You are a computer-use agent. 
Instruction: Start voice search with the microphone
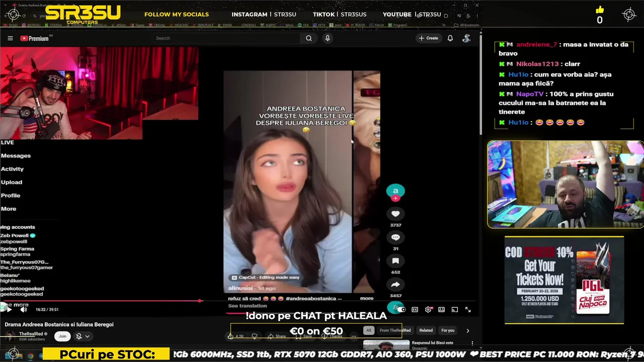click(328, 38)
